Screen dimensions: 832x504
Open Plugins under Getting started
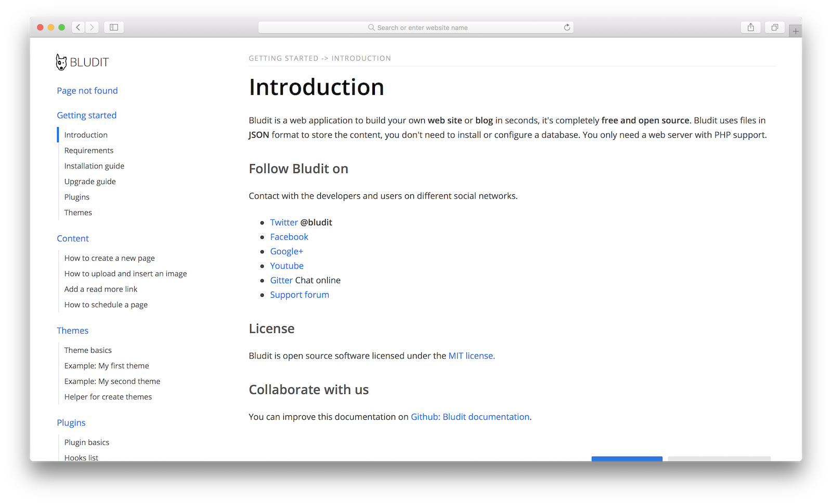pyautogui.click(x=77, y=197)
